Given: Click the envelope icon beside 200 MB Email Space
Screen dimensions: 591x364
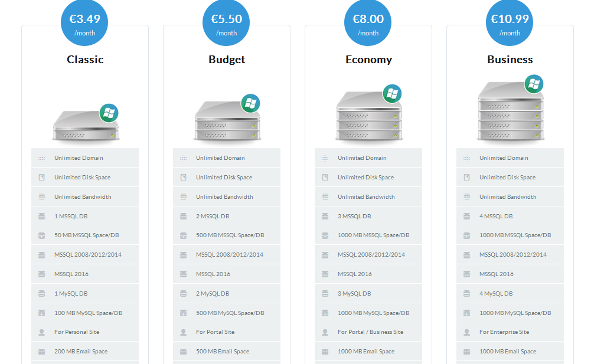Looking at the screenshot, I should point(41,352).
